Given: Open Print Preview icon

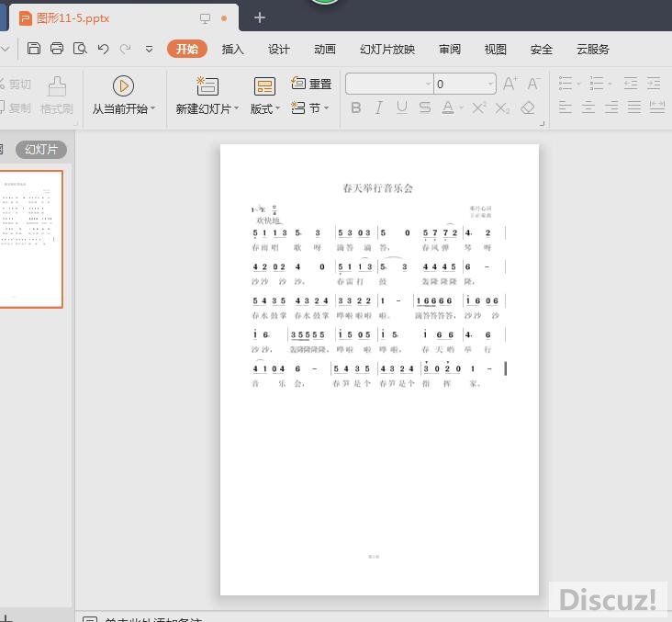Looking at the screenshot, I should (80, 49).
